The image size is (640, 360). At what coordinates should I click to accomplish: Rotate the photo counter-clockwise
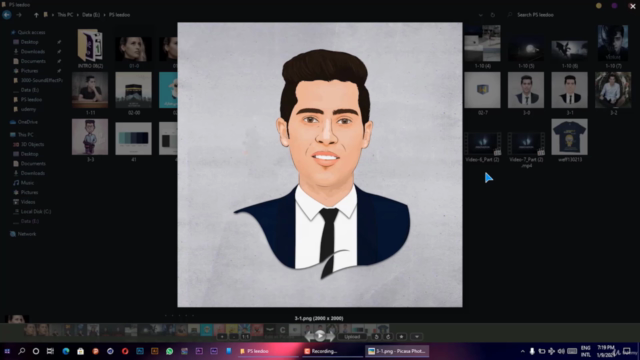pyautogui.click(x=376, y=337)
